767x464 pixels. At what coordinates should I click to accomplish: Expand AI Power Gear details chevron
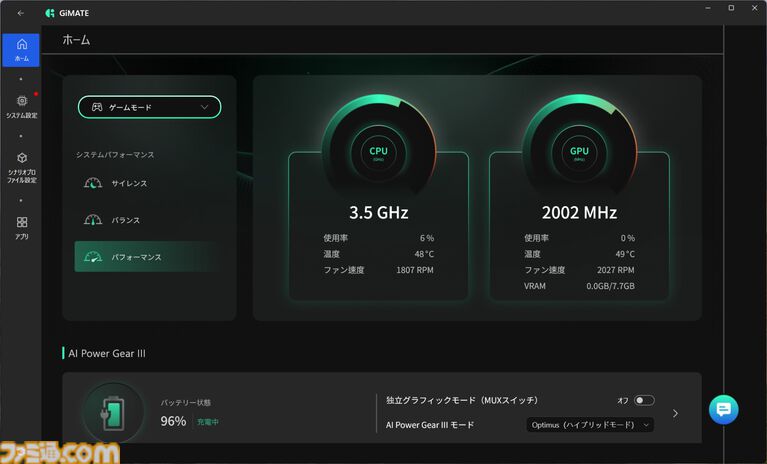point(676,413)
